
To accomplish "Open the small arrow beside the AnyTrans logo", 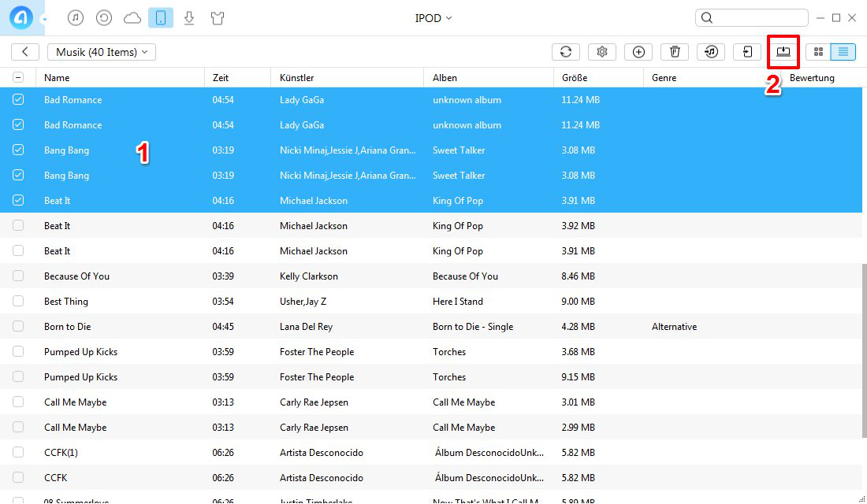I will point(44,20).
